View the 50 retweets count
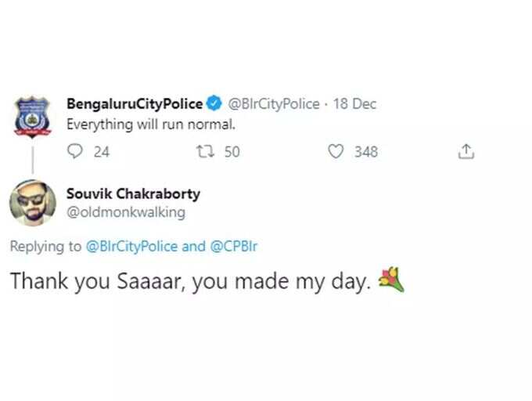The image size is (532, 401). click(232, 152)
